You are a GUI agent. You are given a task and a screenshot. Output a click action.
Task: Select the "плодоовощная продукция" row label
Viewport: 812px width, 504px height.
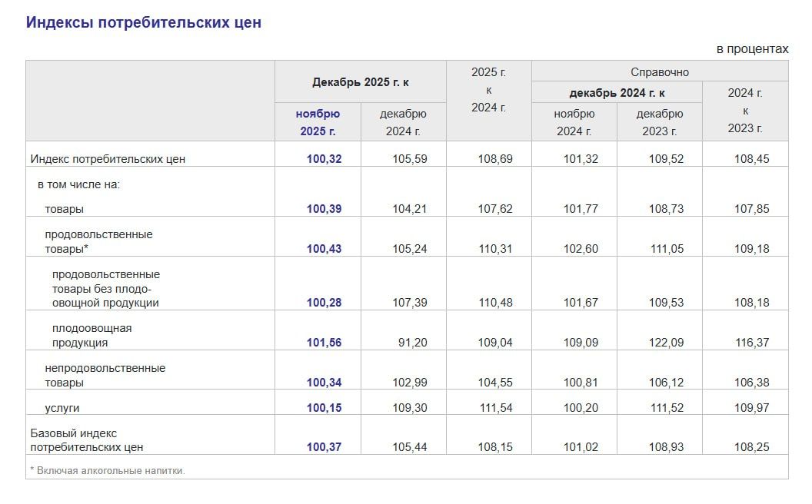(x=92, y=335)
